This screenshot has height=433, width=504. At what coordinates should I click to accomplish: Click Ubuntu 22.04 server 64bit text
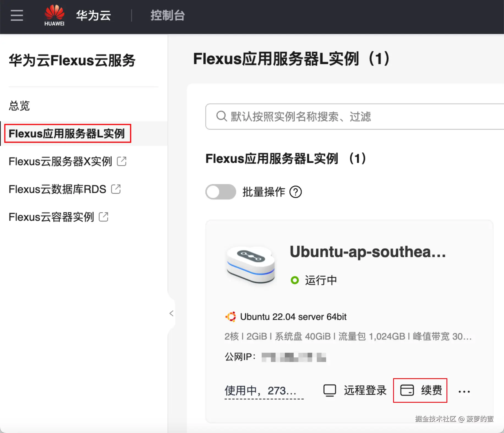point(293,317)
